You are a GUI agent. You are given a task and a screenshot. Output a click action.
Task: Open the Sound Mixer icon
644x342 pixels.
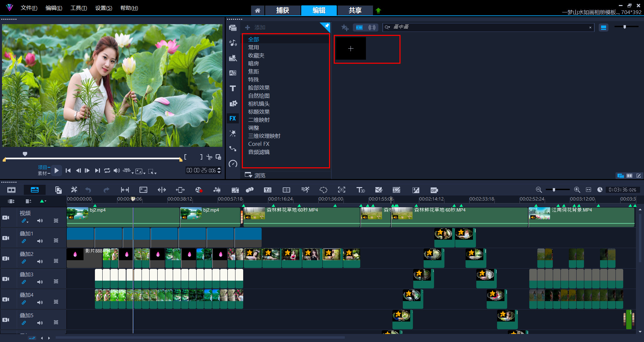coord(217,190)
